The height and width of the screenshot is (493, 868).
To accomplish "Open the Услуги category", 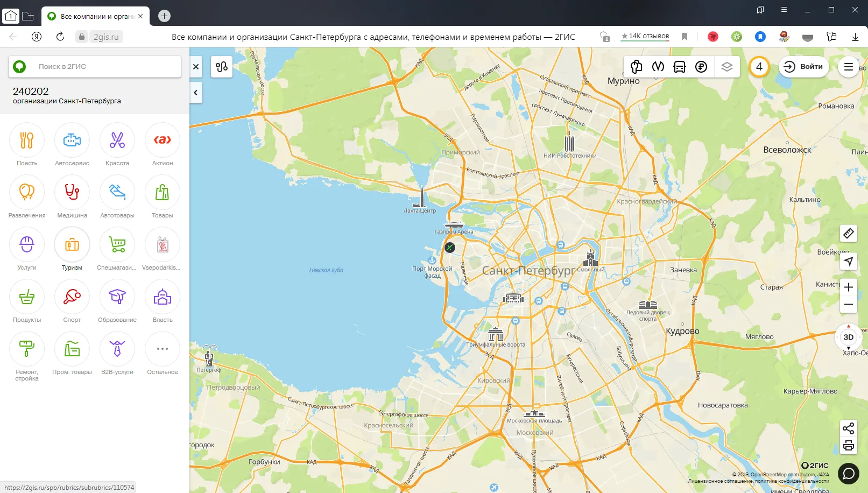I will (27, 250).
